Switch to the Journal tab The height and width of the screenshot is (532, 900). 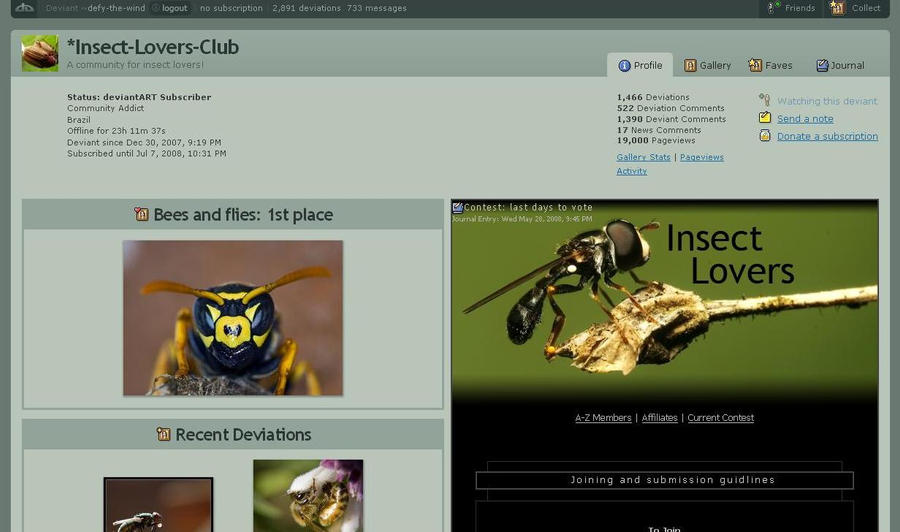(840, 65)
